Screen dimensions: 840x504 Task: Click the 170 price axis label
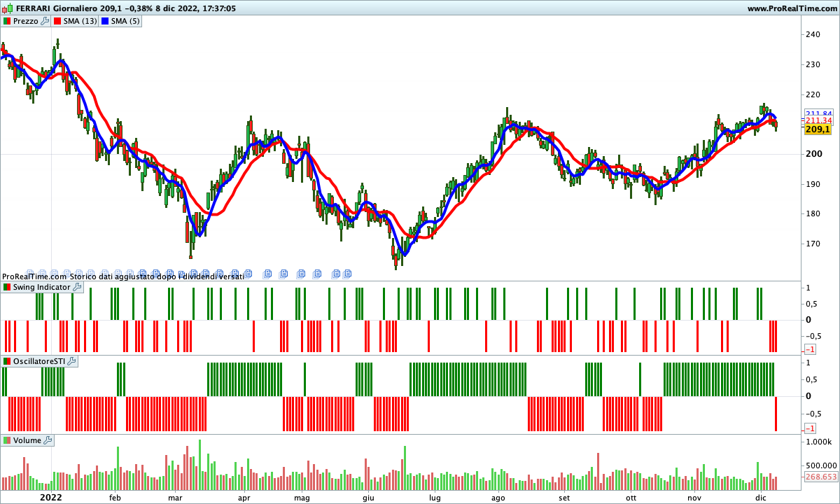tap(813, 244)
